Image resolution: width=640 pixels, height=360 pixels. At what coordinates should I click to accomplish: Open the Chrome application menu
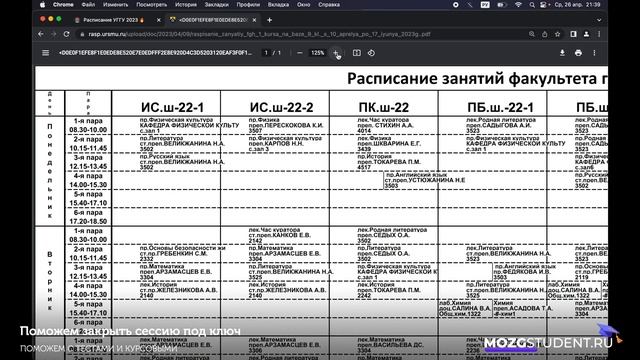(63, 5)
